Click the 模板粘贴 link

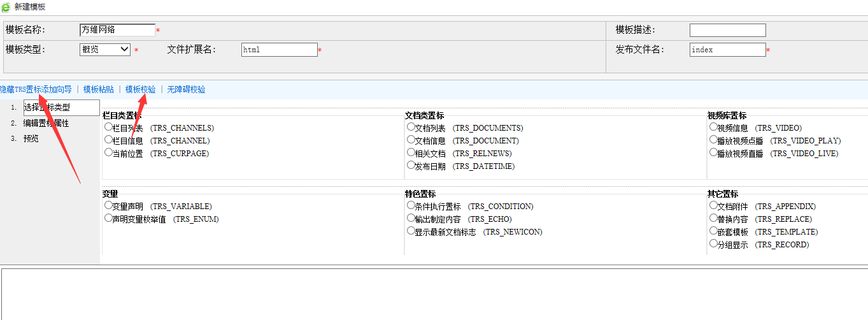tap(99, 90)
